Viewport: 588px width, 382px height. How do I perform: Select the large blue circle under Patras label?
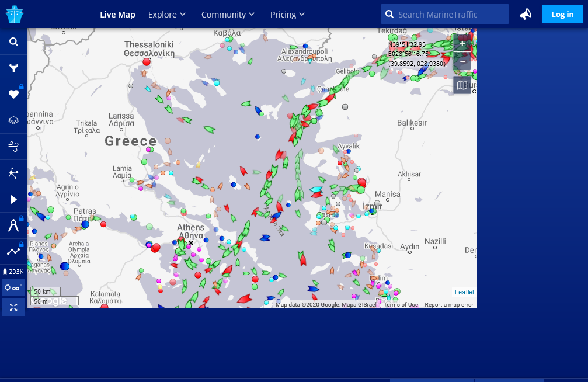pyautogui.click(x=85, y=224)
